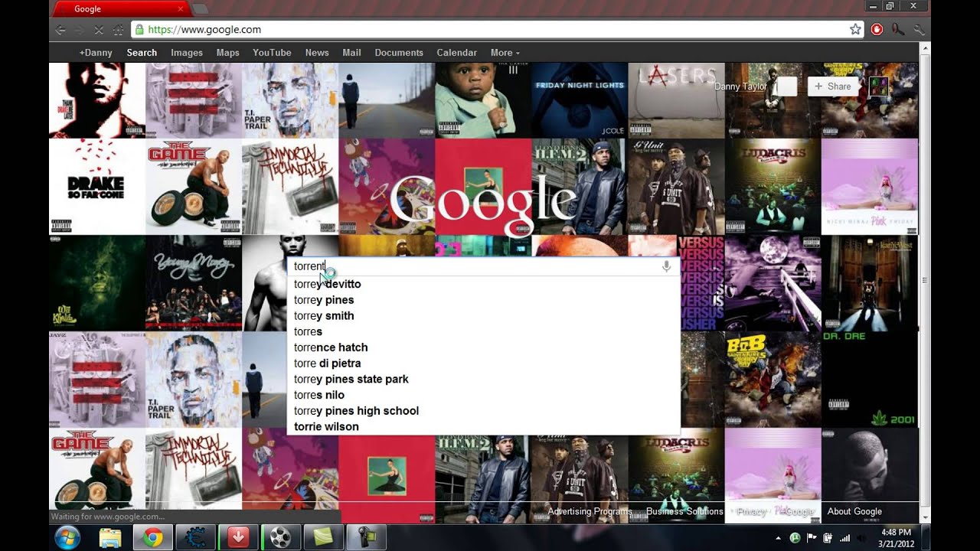Choose suggestion 'torrey pines high school'

[x=483, y=411]
